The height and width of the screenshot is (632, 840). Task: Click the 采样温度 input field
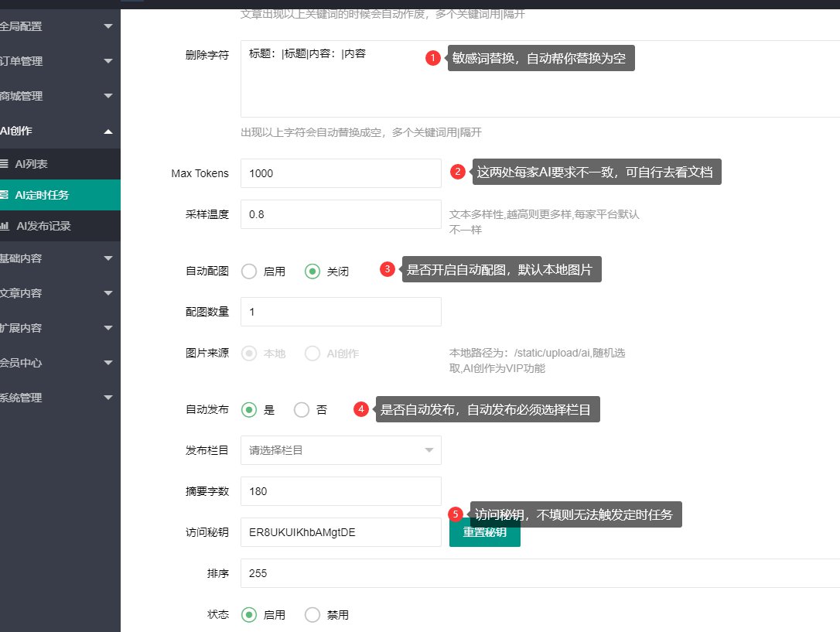(340, 215)
